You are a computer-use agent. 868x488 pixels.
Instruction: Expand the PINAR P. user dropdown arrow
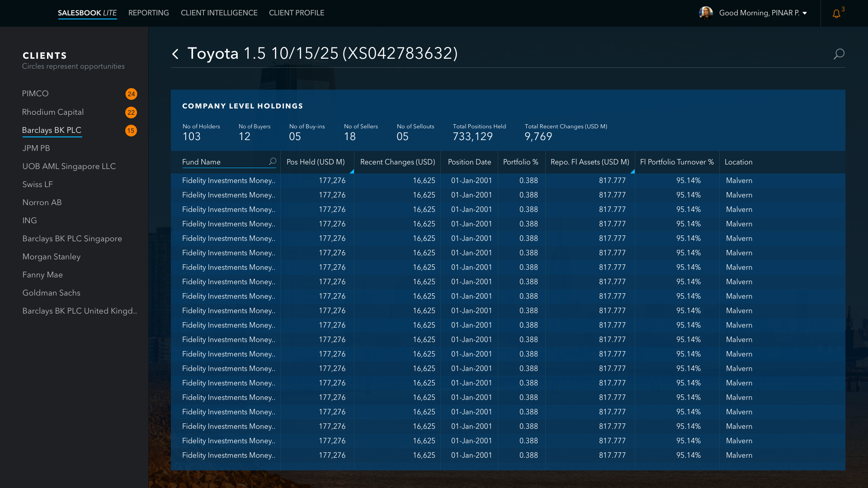click(x=805, y=13)
